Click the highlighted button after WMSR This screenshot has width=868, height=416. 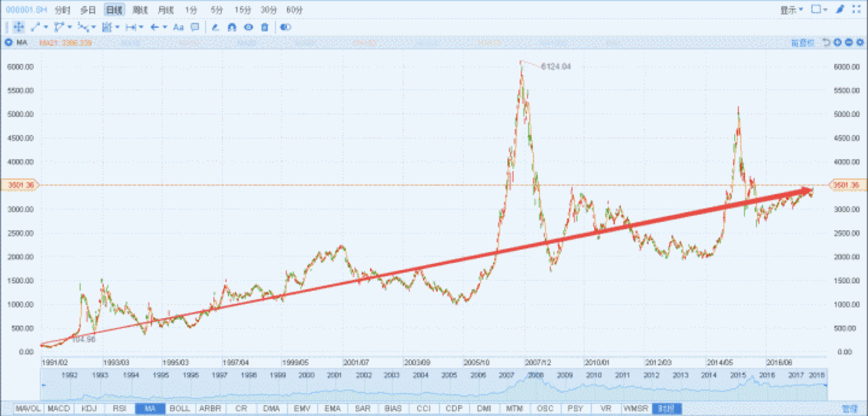coord(667,408)
